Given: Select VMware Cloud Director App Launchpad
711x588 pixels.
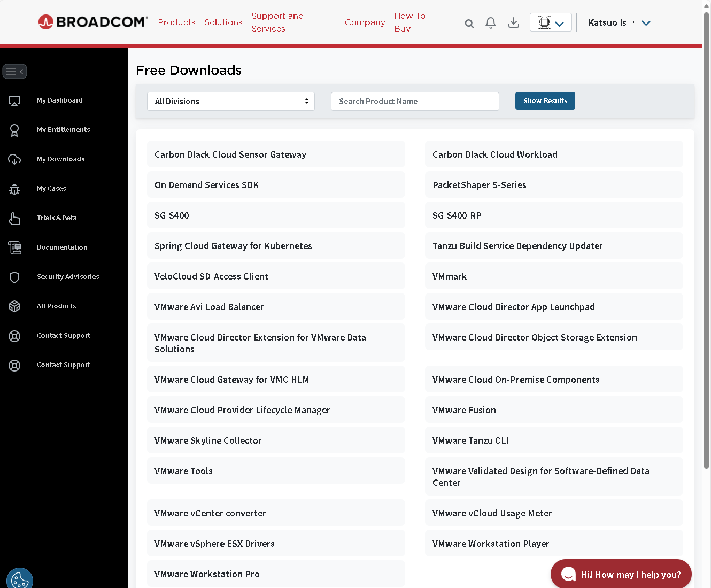Looking at the screenshot, I should click(x=554, y=307).
